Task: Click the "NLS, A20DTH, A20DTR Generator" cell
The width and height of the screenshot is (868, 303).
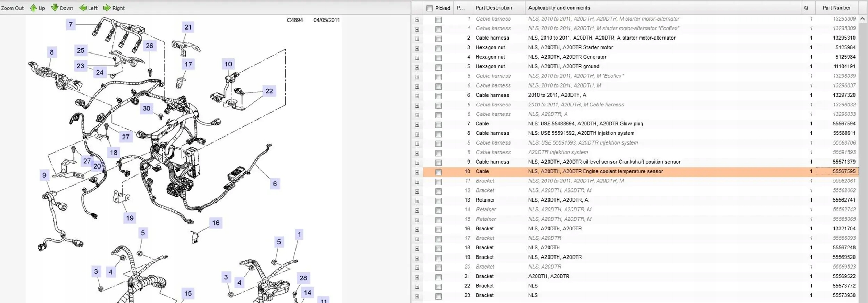Action: click(x=567, y=57)
